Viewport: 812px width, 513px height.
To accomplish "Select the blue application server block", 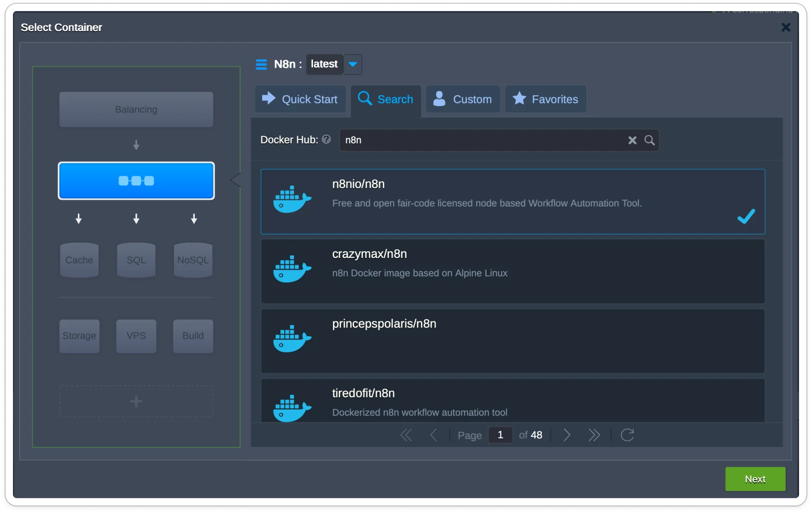I will (x=136, y=181).
